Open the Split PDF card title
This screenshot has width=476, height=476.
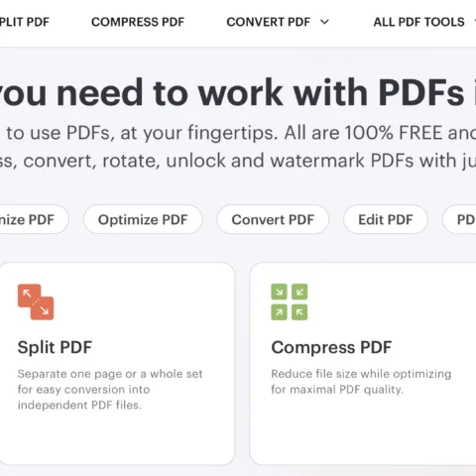click(x=55, y=347)
